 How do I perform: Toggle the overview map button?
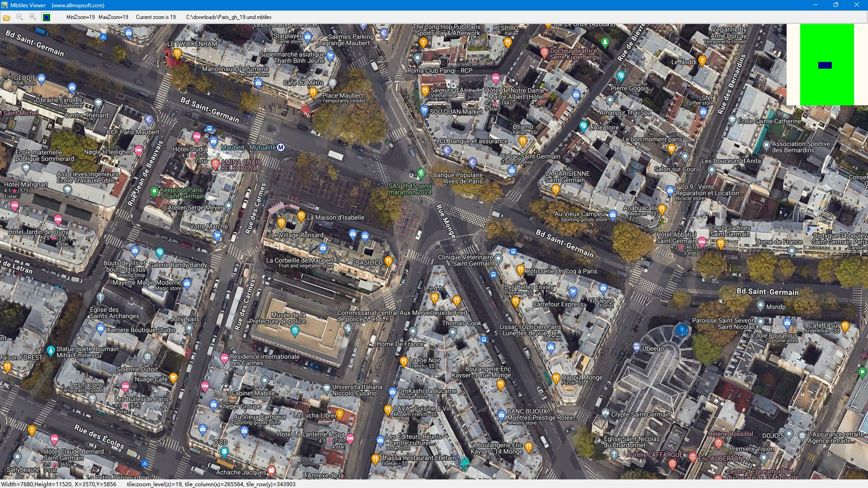(46, 17)
